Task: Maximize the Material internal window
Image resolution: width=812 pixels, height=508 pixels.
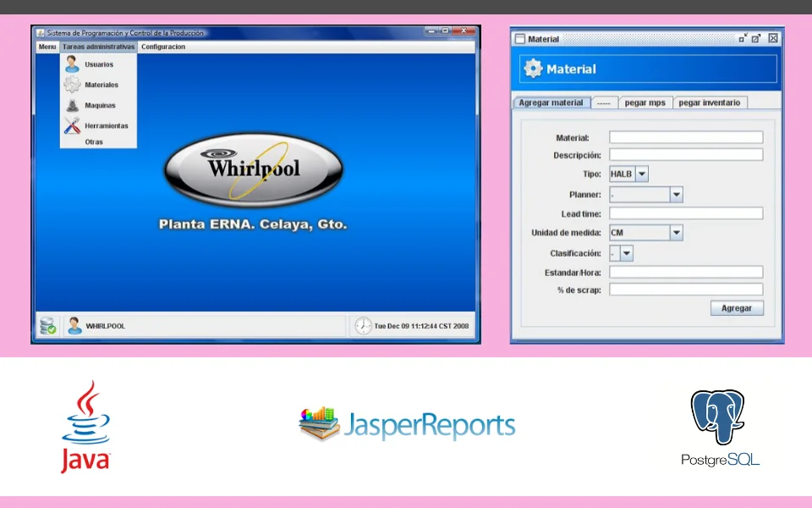Action: tap(756, 38)
